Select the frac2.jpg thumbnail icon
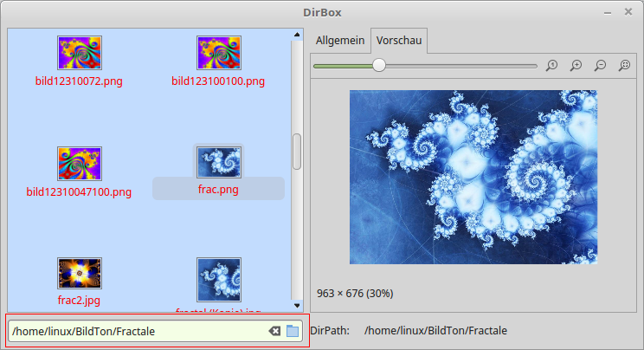 (80, 273)
